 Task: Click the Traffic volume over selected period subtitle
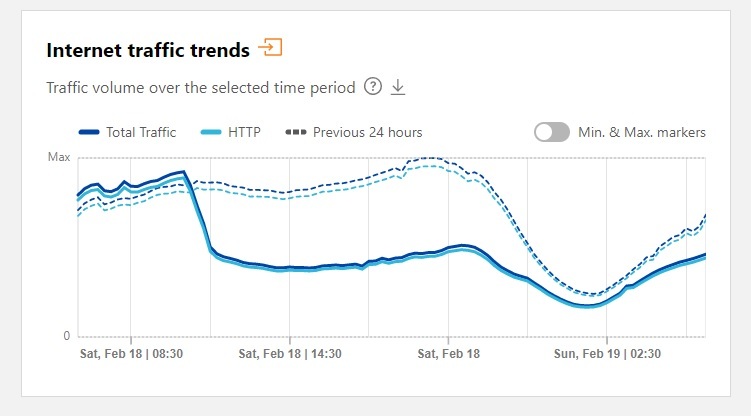200,87
